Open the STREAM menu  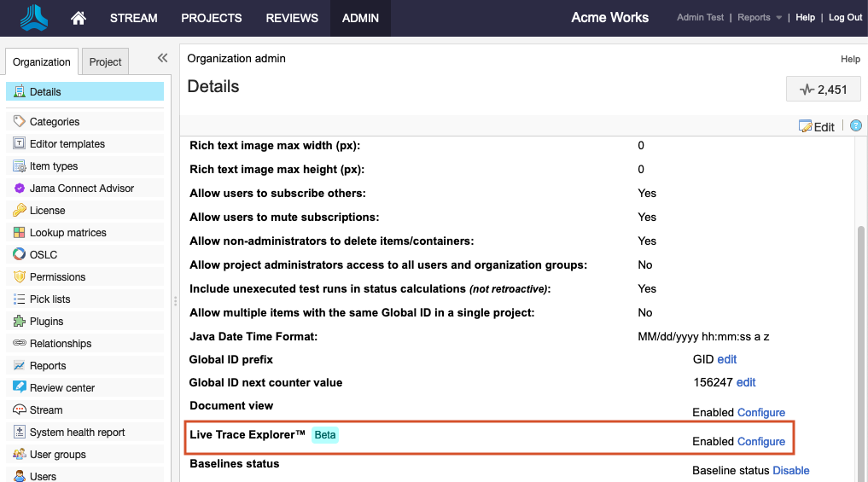[x=133, y=18]
